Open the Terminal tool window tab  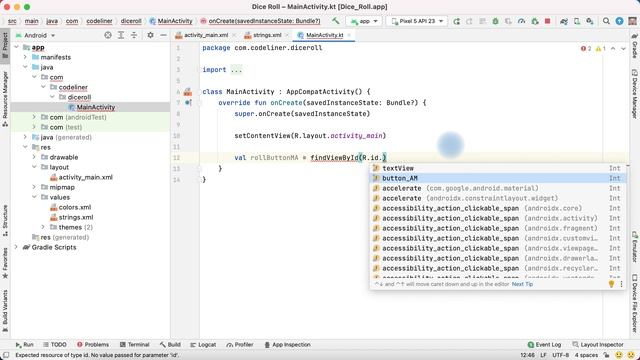click(x=134, y=344)
